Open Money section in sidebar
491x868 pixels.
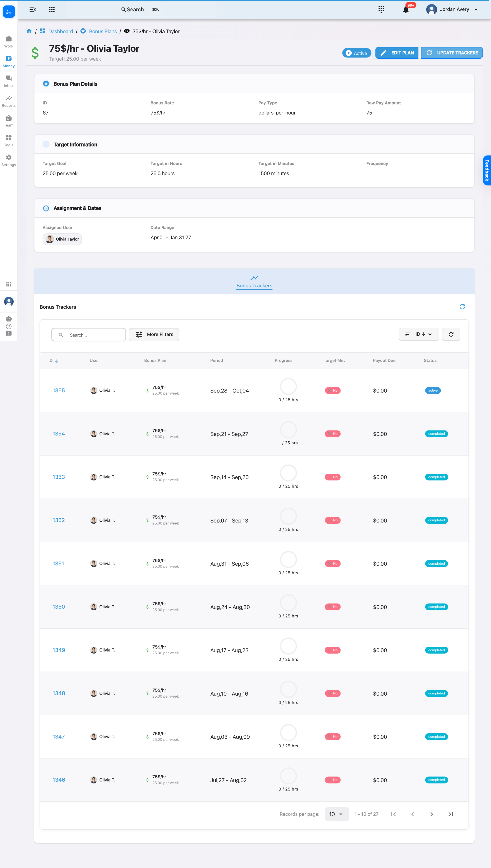click(9, 62)
